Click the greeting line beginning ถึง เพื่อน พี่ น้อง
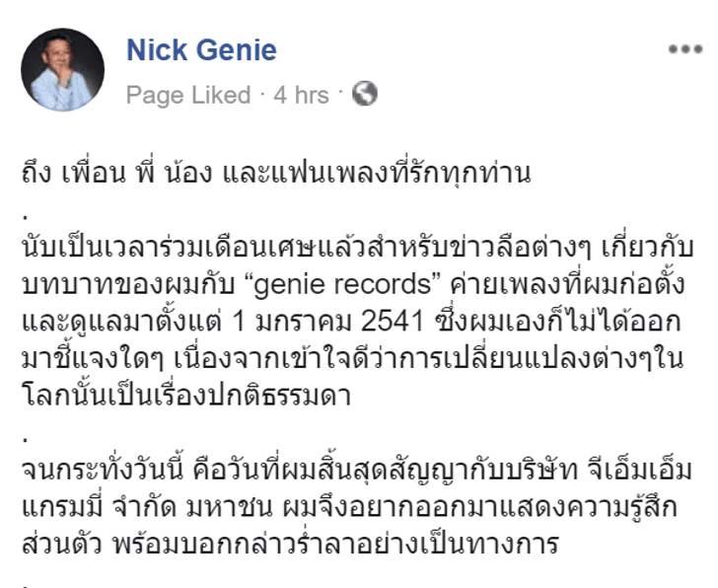Viewport: 718px width, 588px height. tap(276, 173)
